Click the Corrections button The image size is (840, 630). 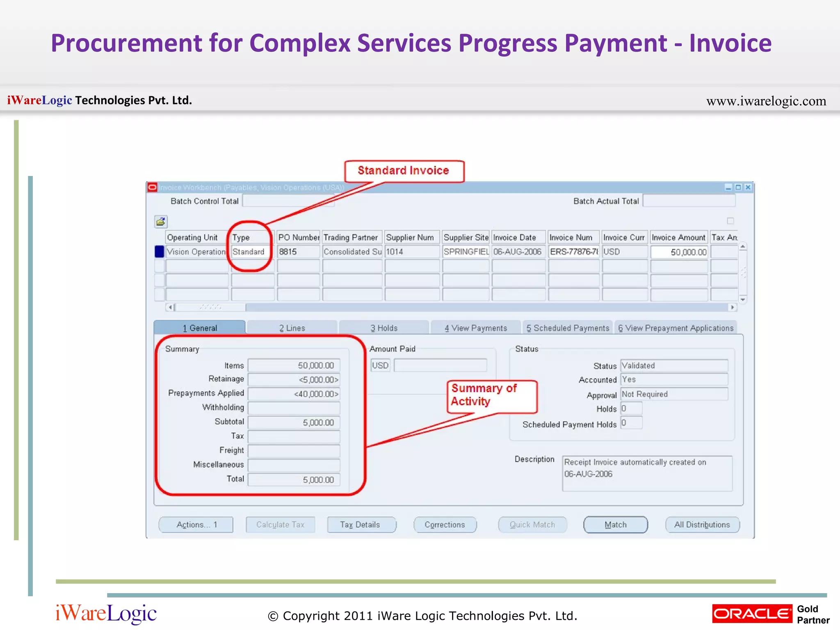445,525
